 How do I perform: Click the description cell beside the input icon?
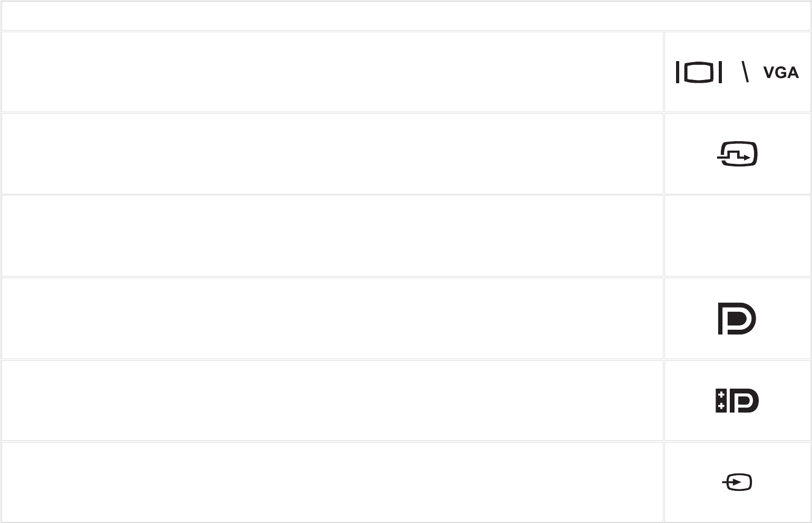click(x=332, y=482)
